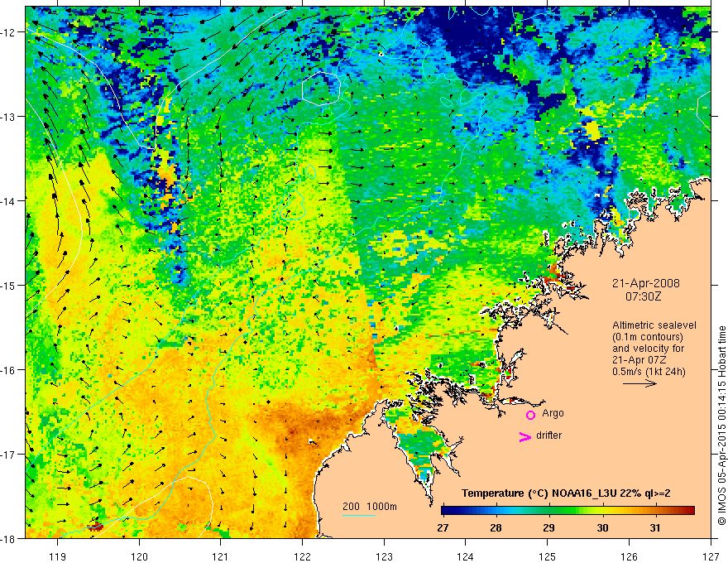Click the '(0.1m contours)' legend line
The height and width of the screenshot is (563, 728).
[648, 337]
